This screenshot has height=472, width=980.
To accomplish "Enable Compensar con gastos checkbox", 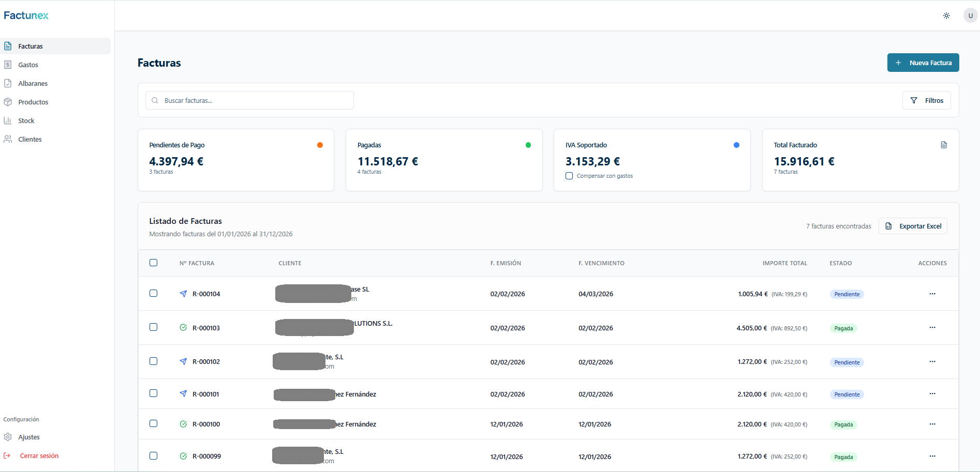I will pyautogui.click(x=569, y=176).
